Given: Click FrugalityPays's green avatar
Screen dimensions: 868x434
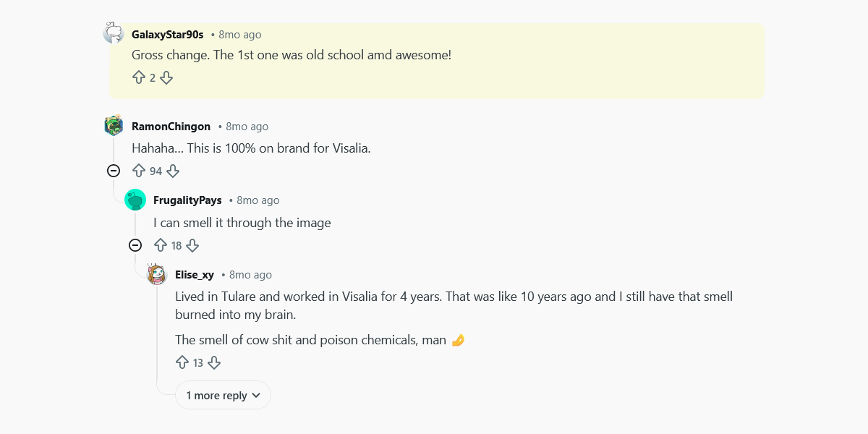Looking at the screenshot, I should [135, 200].
